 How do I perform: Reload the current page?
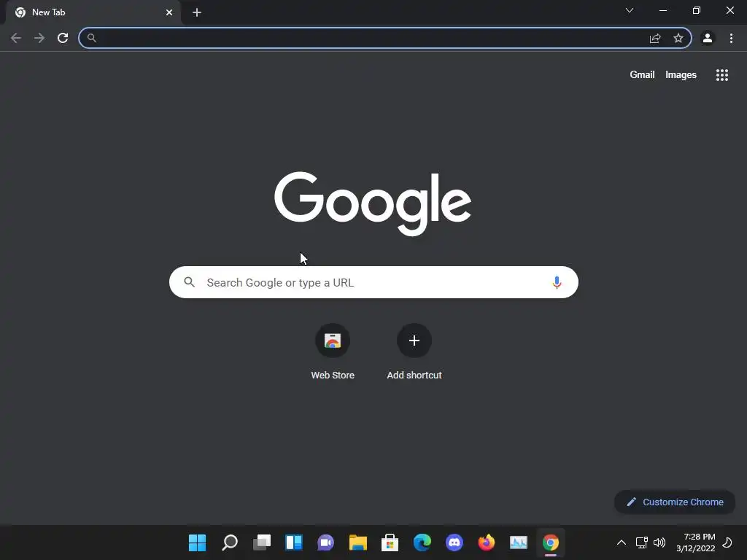click(x=63, y=38)
